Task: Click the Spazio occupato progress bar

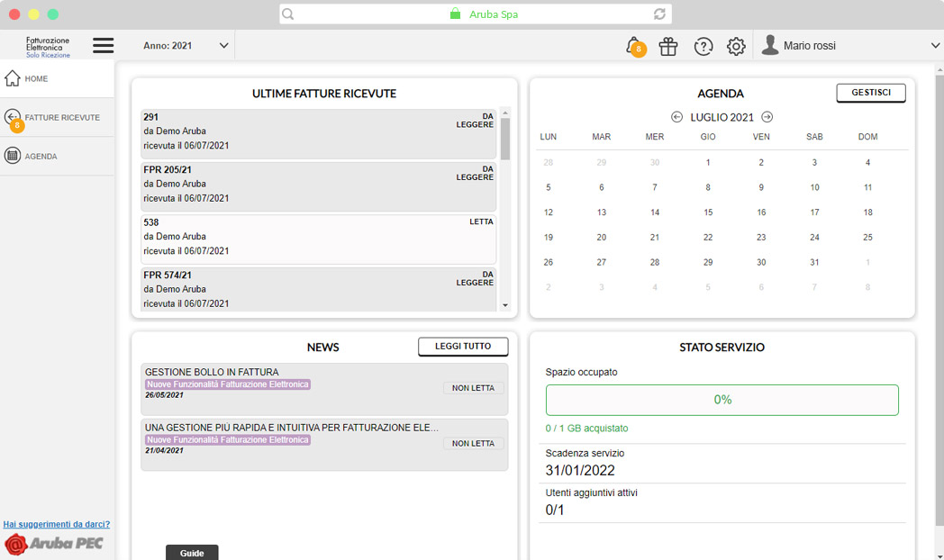Action: click(x=722, y=400)
